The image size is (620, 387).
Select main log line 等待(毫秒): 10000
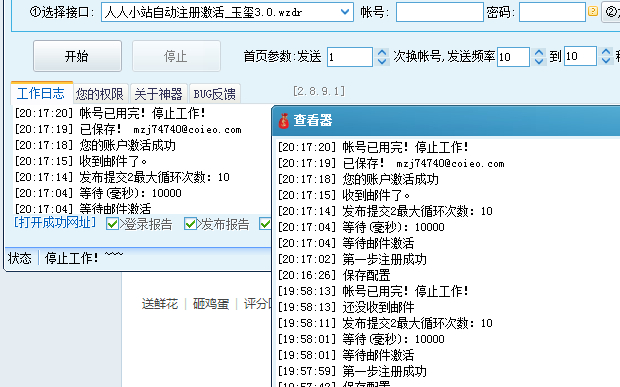coord(98,193)
